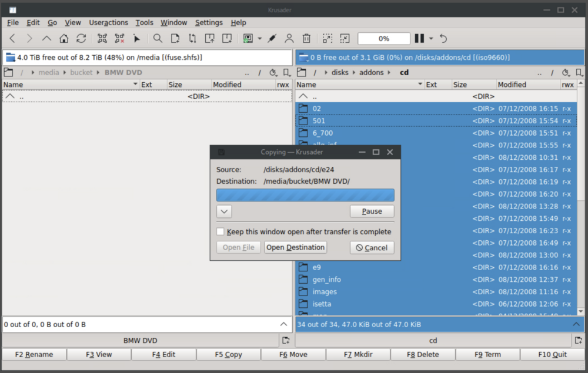Click F5 Copy function button

coord(228,354)
